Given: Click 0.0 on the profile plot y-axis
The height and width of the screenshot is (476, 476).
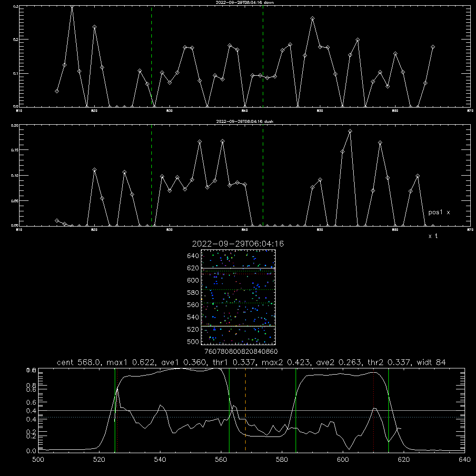Looking at the screenshot, I should pos(31,451).
